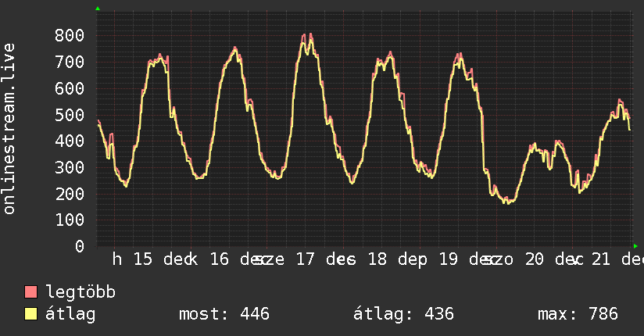Click the green arrow atop the y-axis
The width and height of the screenshot is (644, 336).
(98, 9)
